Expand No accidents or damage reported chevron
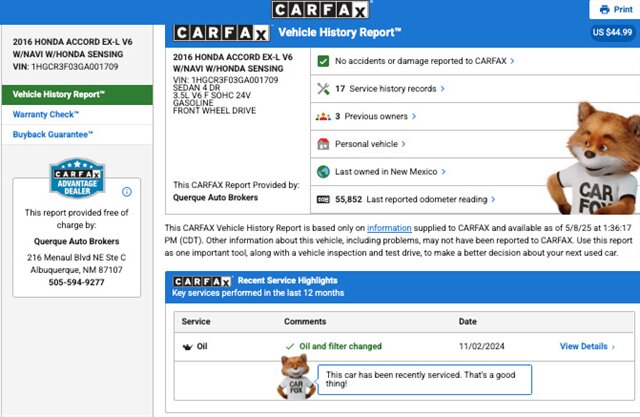Image resolution: width=640 pixels, height=417 pixels. pos(512,61)
